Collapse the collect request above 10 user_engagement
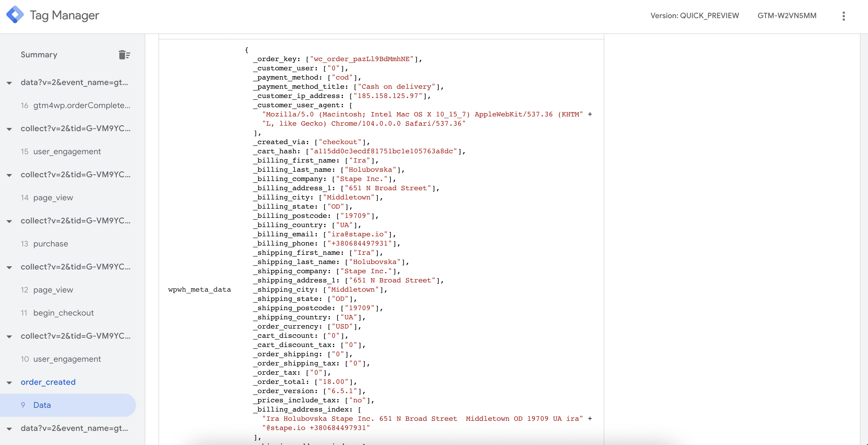The width and height of the screenshot is (868, 445). (9, 337)
